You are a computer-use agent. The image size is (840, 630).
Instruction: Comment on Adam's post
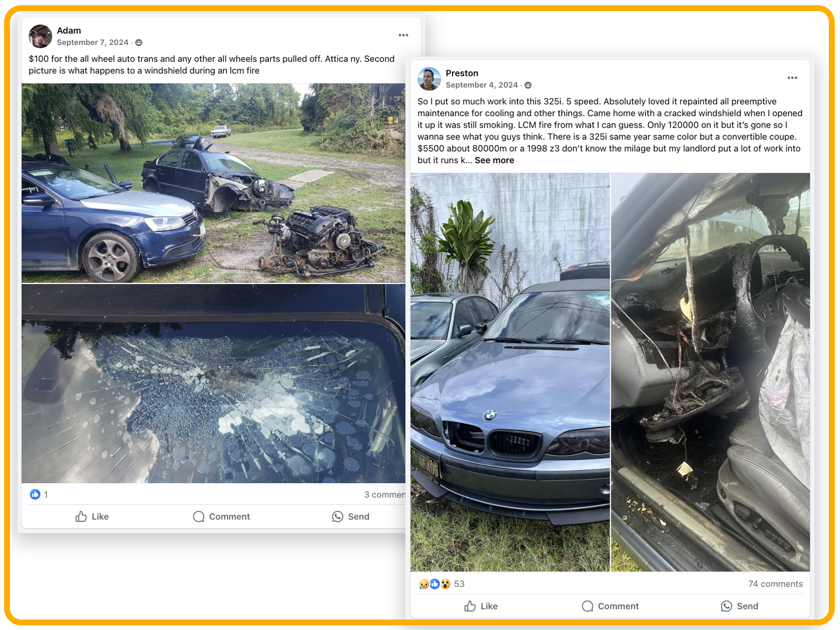[x=222, y=517]
